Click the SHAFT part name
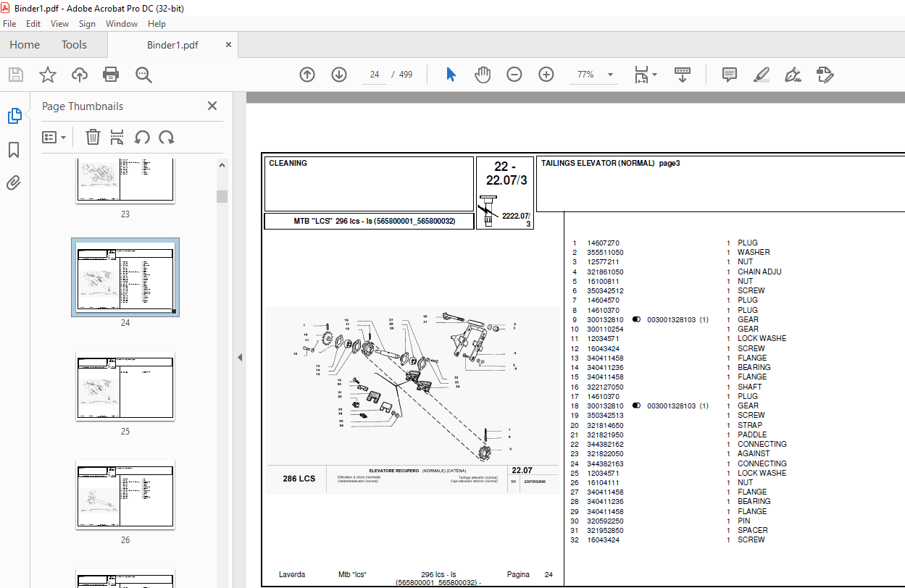The height and width of the screenshot is (588, 905). (x=750, y=387)
